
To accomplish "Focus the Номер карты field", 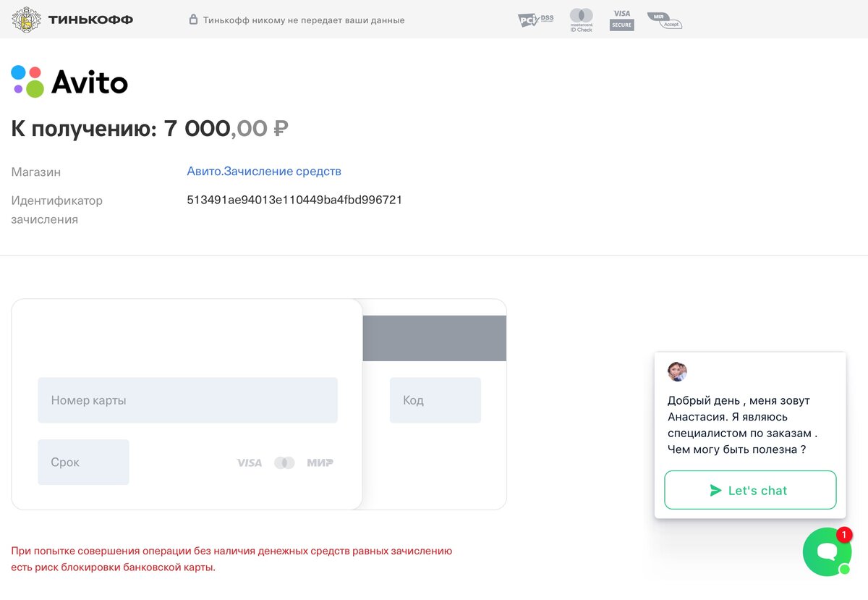I will [x=187, y=400].
